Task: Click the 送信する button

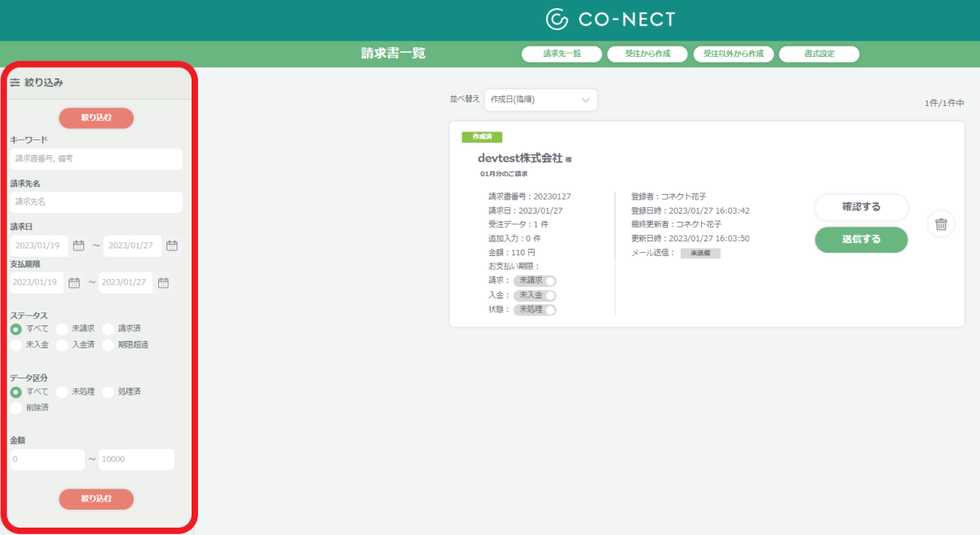Action: coord(861,240)
